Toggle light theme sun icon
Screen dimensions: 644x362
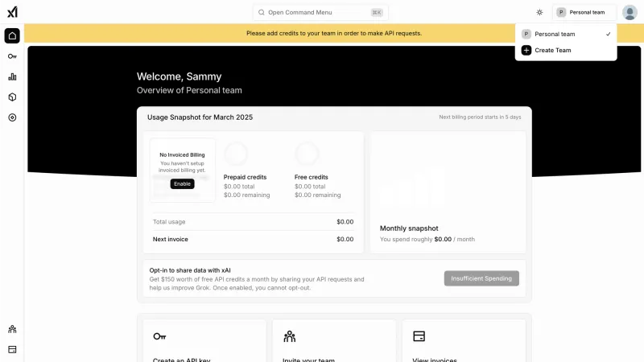[539, 12]
